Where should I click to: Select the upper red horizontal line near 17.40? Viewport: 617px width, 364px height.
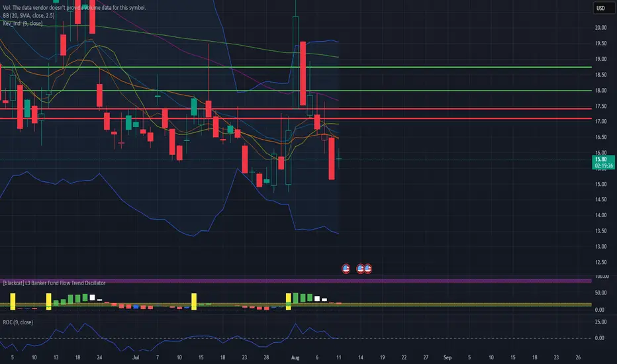pos(296,109)
